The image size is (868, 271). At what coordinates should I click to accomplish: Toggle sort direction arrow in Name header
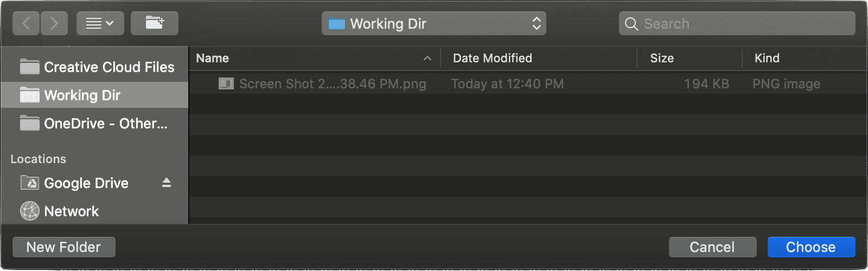[x=427, y=58]
